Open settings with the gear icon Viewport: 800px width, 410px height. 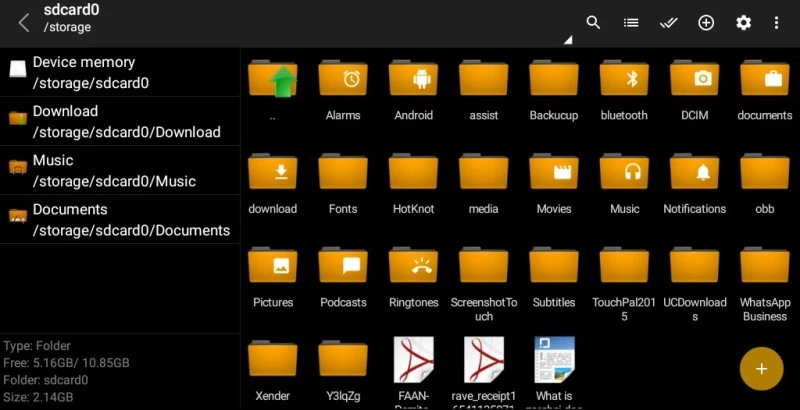point(743,22)
